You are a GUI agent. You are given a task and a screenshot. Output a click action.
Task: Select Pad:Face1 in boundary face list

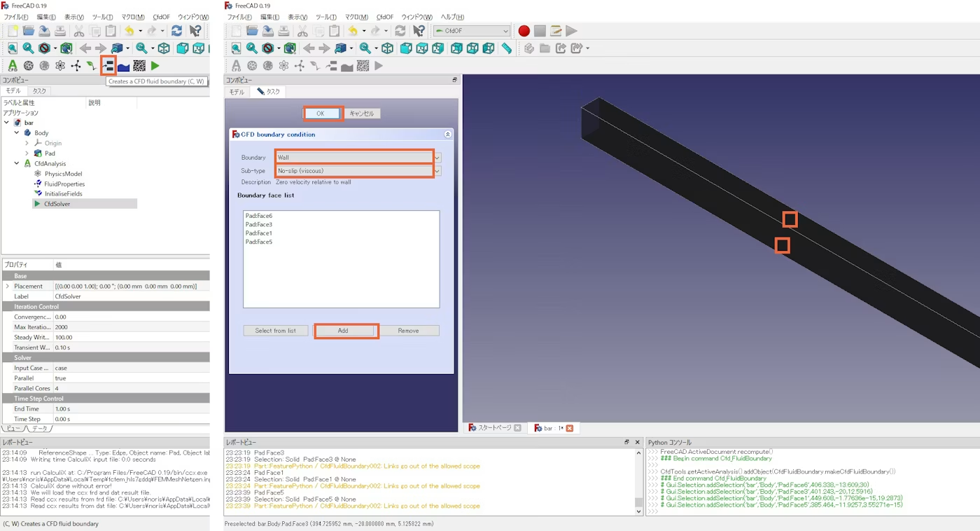coord(259,233)
